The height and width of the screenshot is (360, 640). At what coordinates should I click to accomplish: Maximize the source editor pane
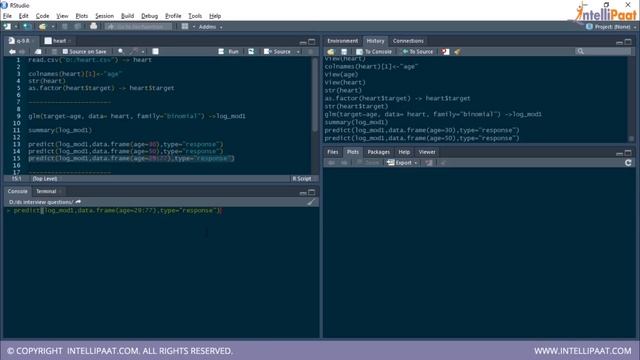coord(312,42)
